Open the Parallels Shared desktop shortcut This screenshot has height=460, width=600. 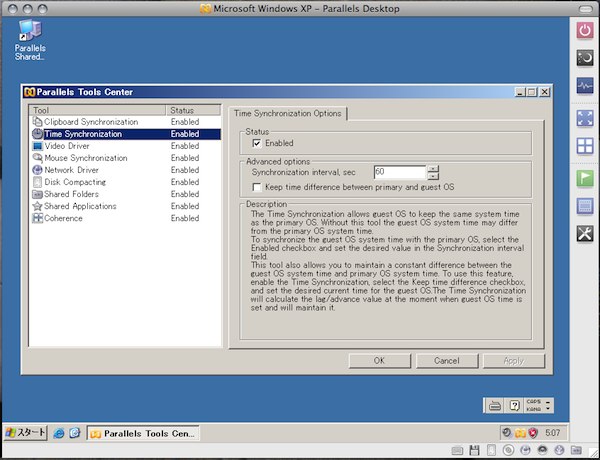click(30, 40)
